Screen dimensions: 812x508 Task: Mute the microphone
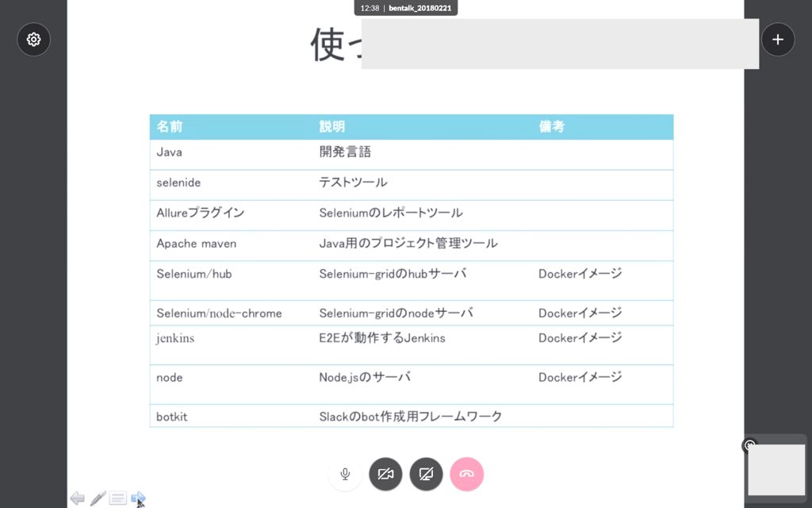(x=345, y=474)
